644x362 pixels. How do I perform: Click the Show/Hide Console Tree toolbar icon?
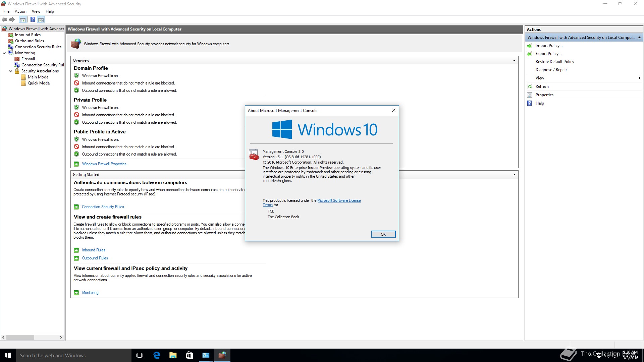pyautogui.click(x=22, y=19)
